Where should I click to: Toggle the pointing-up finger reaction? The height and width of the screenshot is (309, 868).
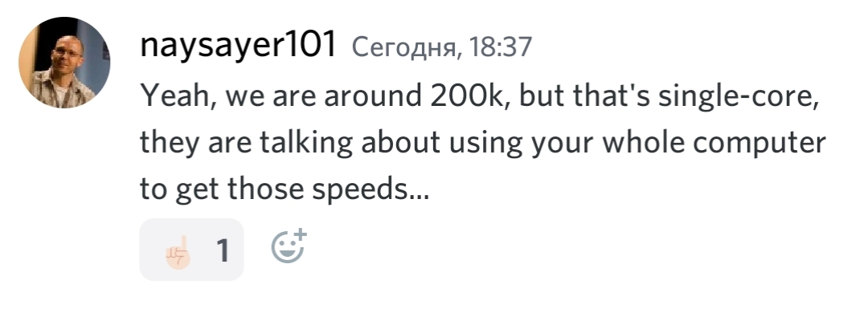(191, 250)
